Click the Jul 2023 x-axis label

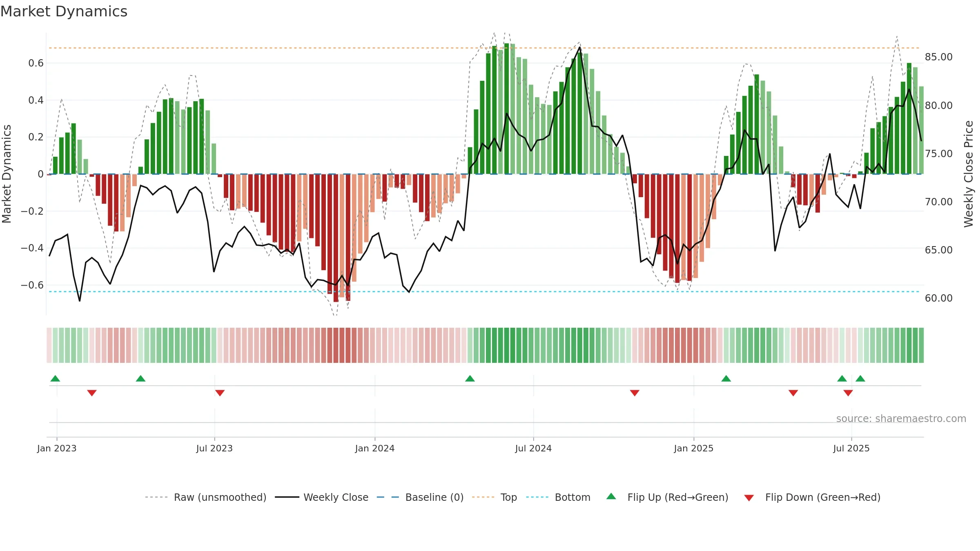(x=214, y=448)
